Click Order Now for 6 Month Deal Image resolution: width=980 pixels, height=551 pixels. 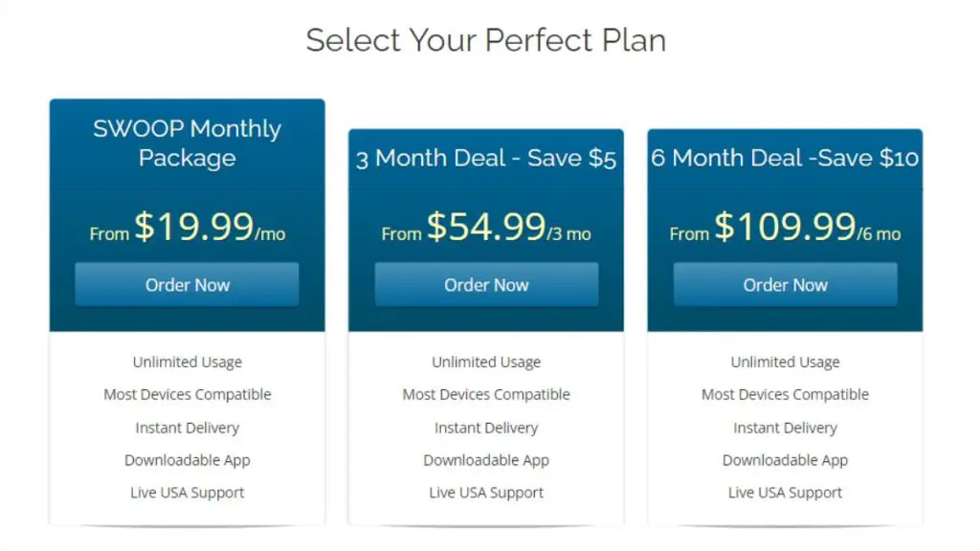coord(785,285)
